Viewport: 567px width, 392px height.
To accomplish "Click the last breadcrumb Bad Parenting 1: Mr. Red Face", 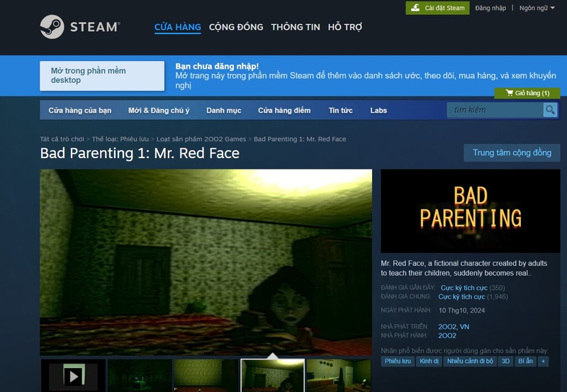I will point(300,139).
